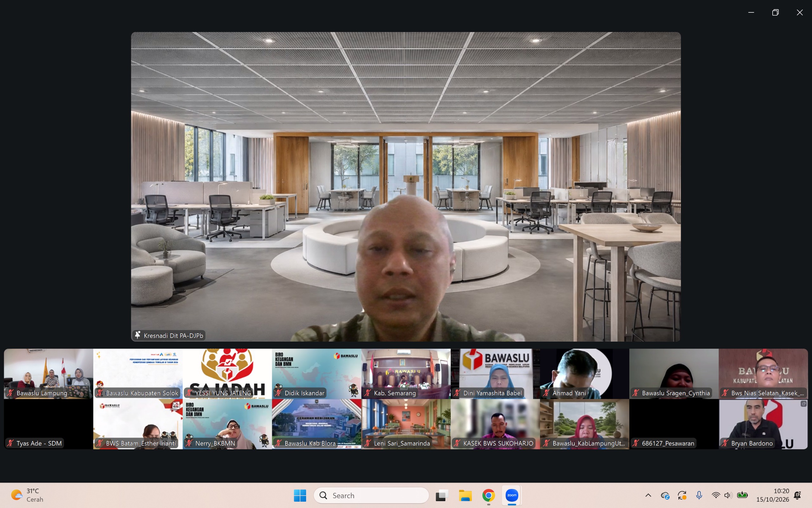Open the weather widget showing 31°C Cerah

click(x=27, y=495)
